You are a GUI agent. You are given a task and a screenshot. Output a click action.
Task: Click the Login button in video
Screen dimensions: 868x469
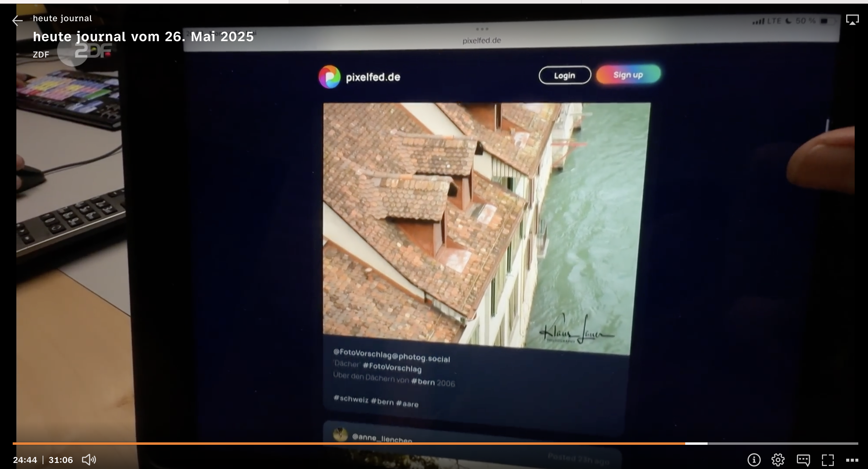point(565,75)
